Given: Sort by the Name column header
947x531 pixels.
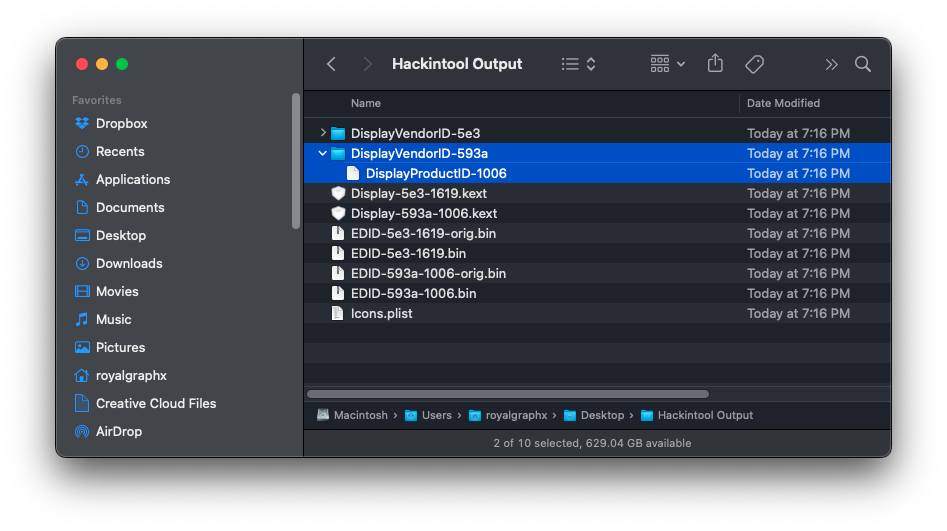Looking at the screenshot, I should pyautogui.click(x=366, y=103).
